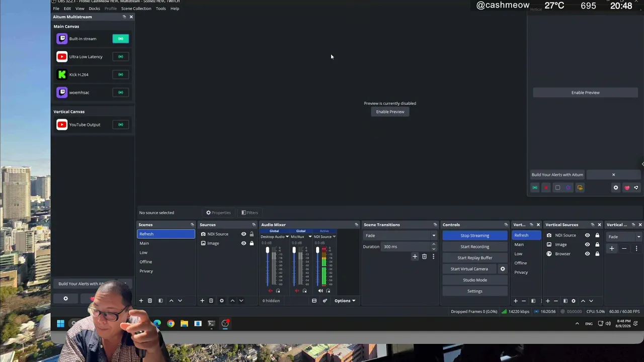Unmute Mic/Aux speaker icon
The width and height of the screenshot is (644, 362).
pos(297,291)
